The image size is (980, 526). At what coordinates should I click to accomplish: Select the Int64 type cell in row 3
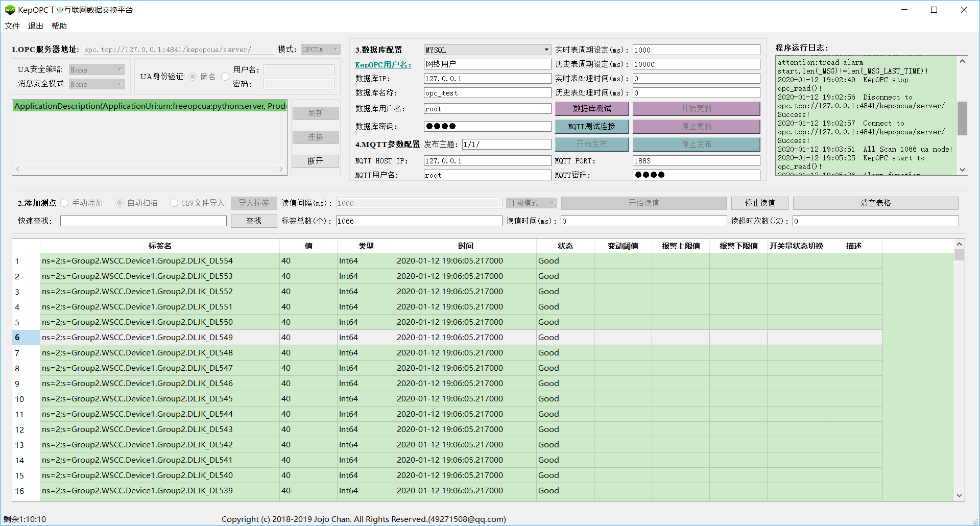pos(366,292)
